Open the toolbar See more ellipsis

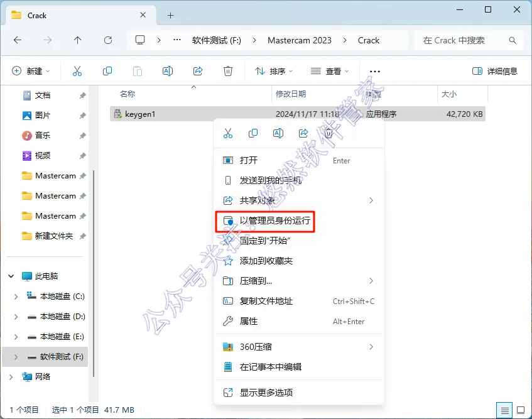[374, 71]
